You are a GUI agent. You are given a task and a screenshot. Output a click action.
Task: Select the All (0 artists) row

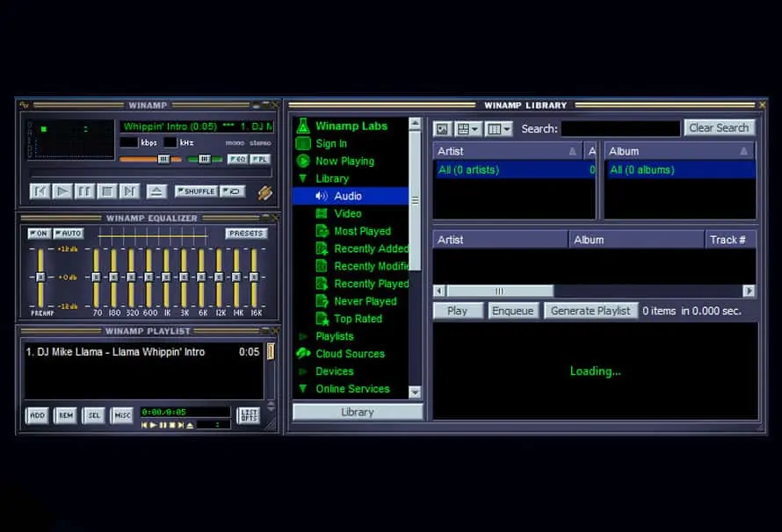click(x=514, y=169)
